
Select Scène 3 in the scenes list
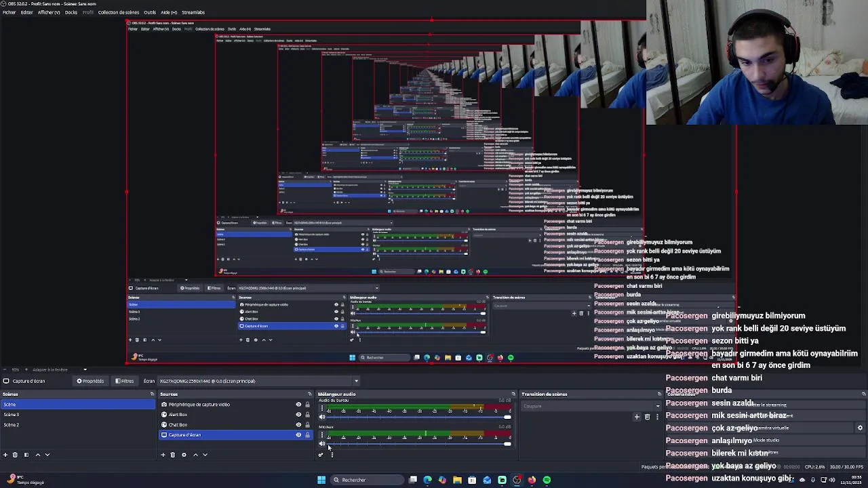point(77,415)
